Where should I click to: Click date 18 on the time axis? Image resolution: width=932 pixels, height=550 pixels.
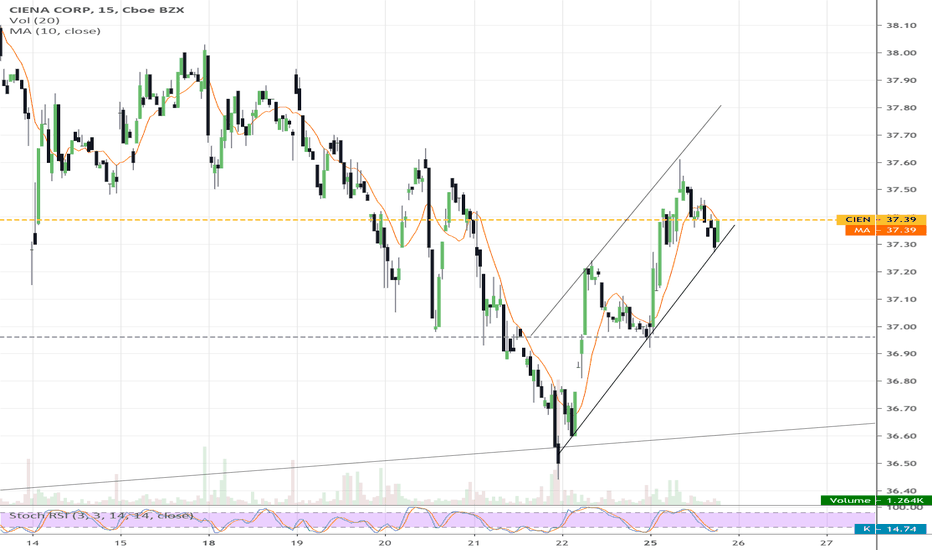tap(209, 542)
